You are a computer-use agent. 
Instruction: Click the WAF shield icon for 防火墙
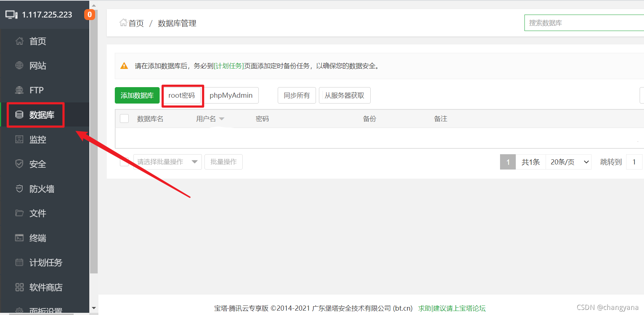tap(20, 188)
